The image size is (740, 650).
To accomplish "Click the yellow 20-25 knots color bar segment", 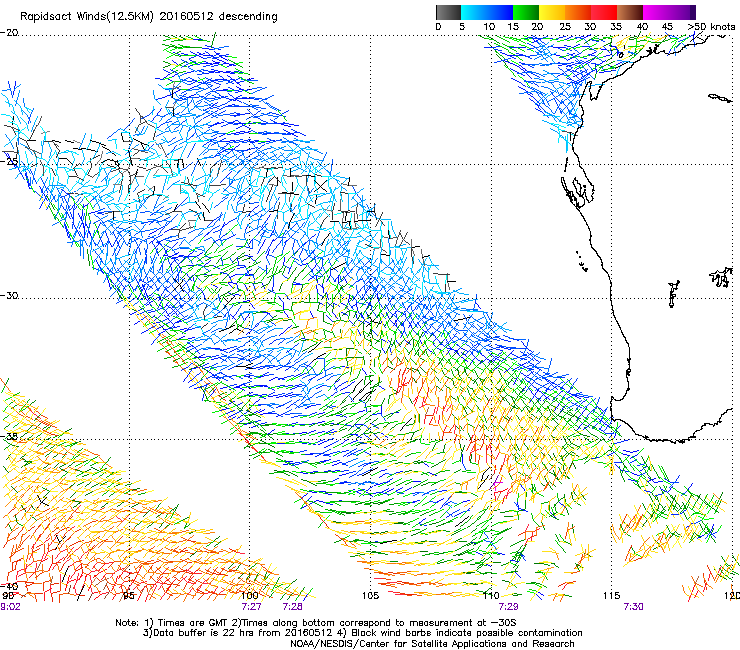I will 552,12.
